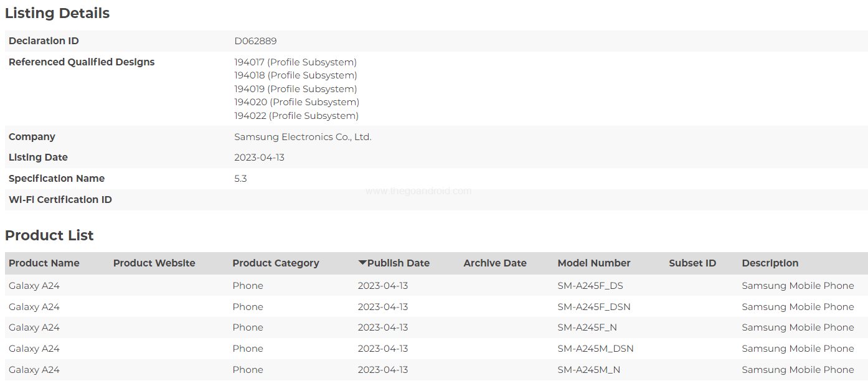Viewport: 868px width, 386px height.
Task: Click Declaration ID value D062889
Action: pos(255,41)
